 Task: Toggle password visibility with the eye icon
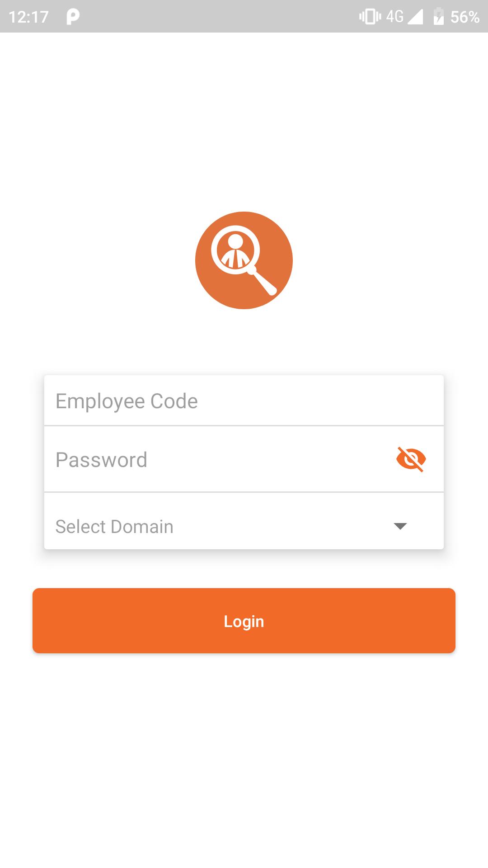click(411, 459)
